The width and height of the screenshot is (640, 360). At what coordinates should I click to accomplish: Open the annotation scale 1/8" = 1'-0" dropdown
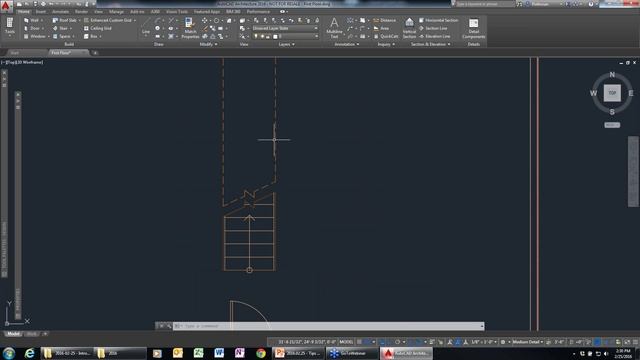(x=484, y=342)
